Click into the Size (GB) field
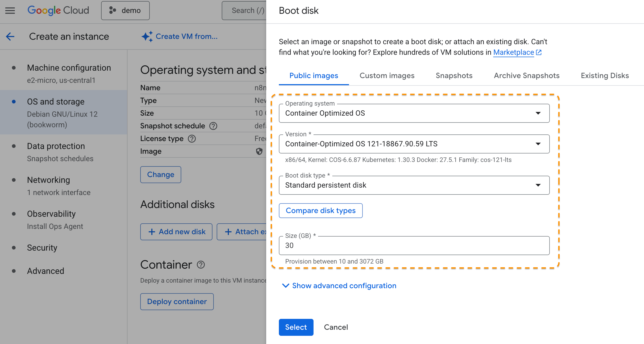The image size is (644, 344). point(414,246)
